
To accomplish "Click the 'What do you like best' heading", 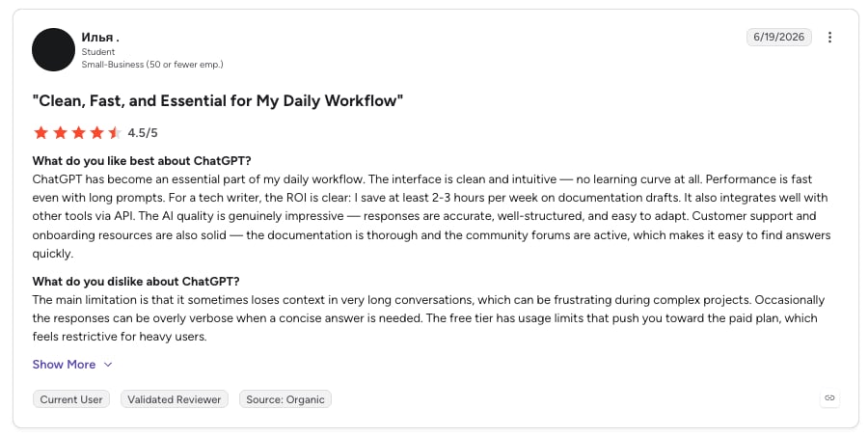I will (142, 161).
